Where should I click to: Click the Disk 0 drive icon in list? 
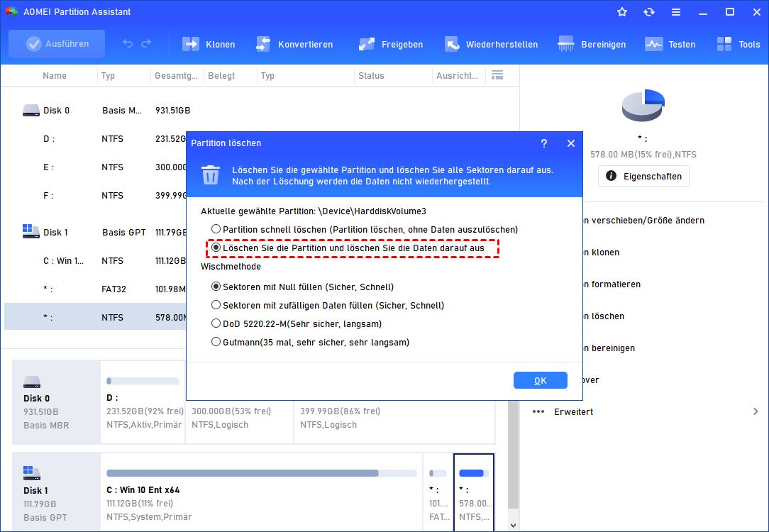pos(31,111)
